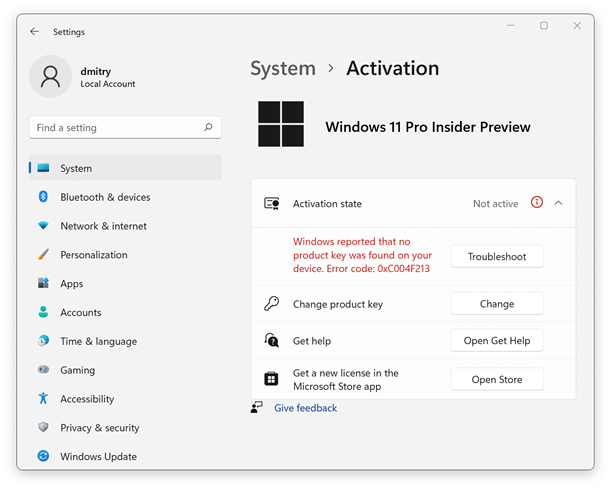Viewport: 611px width, 490px height.
Task: Click Change product key button
Action: pos(497,303)
